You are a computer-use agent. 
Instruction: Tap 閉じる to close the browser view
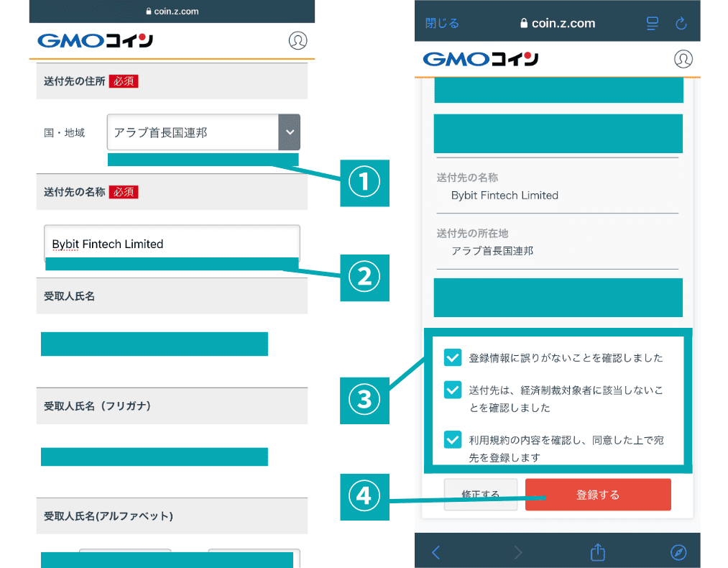pyautogui.click(x=442, y=24)
